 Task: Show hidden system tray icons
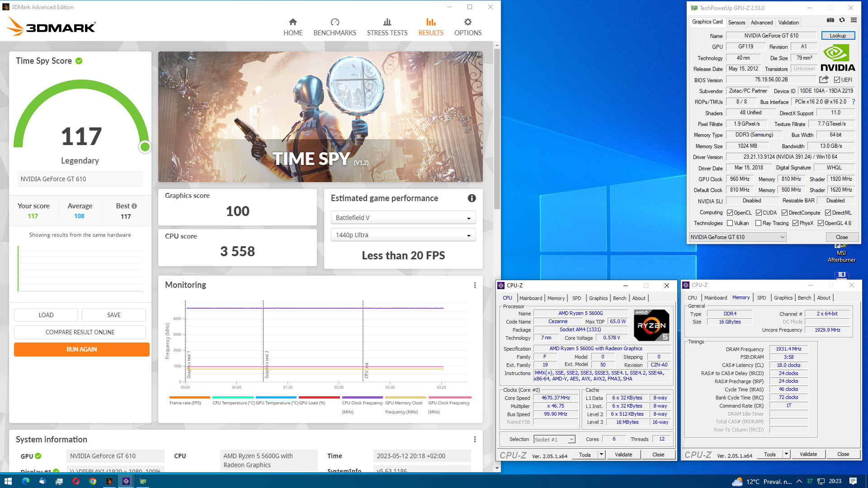tap(799, 481)
